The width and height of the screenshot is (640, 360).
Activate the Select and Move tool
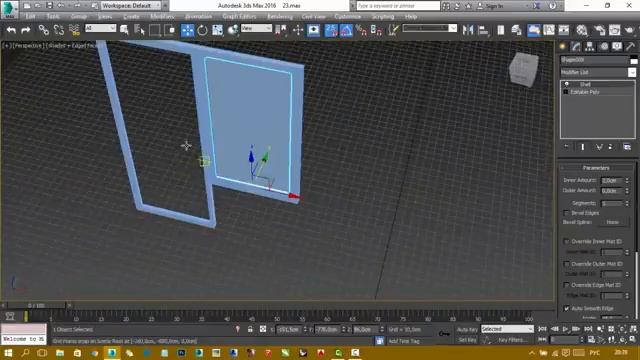coord(187,30)
